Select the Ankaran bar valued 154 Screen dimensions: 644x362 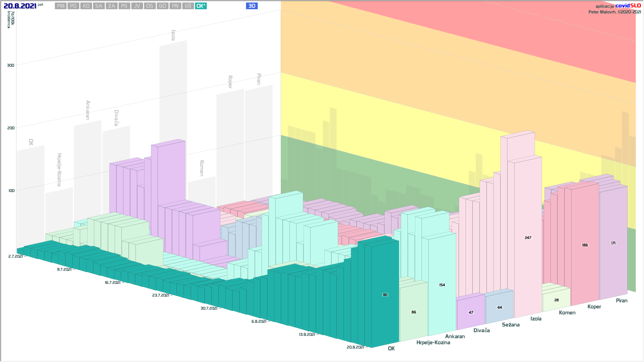pos(442,285)
